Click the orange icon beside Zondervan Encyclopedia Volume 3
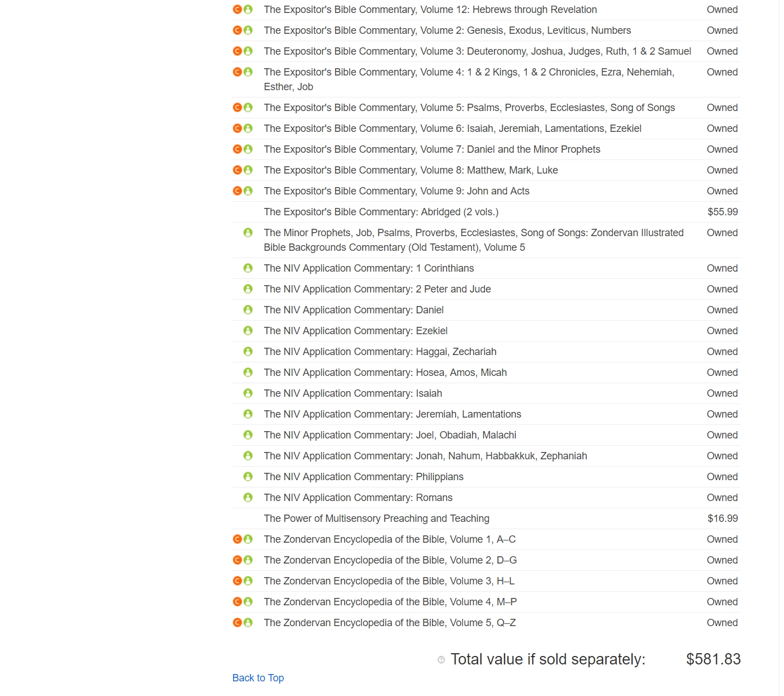Screen dimensions: 784x696 [237, 581]
